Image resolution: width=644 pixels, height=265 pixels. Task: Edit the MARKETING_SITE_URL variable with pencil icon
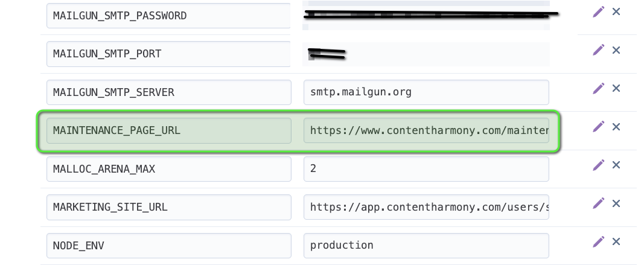pyautogui.click(x=598, y=203)
